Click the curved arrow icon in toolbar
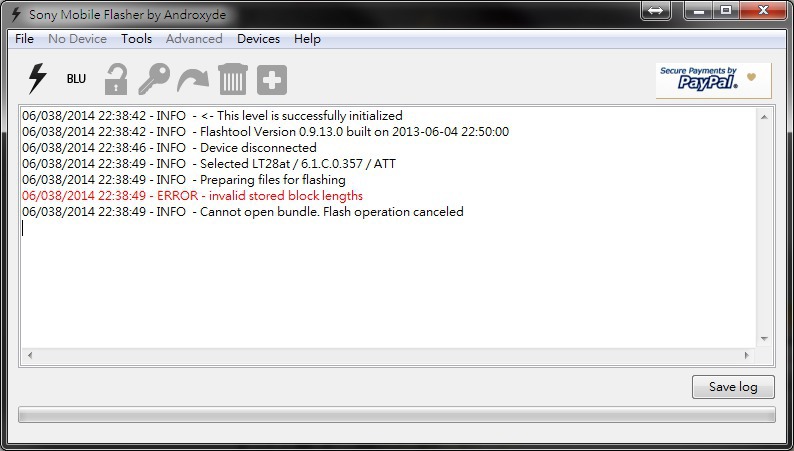 193,80
